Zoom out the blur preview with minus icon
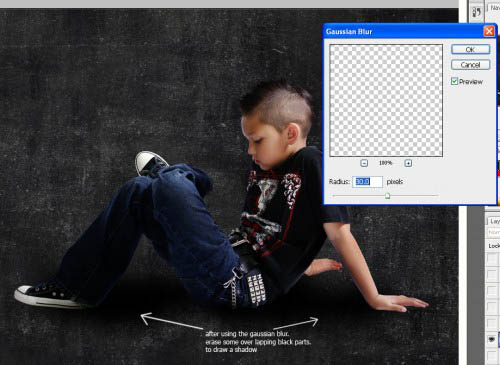This screenshot has height=365, width=500. click(x=364, y=163)
